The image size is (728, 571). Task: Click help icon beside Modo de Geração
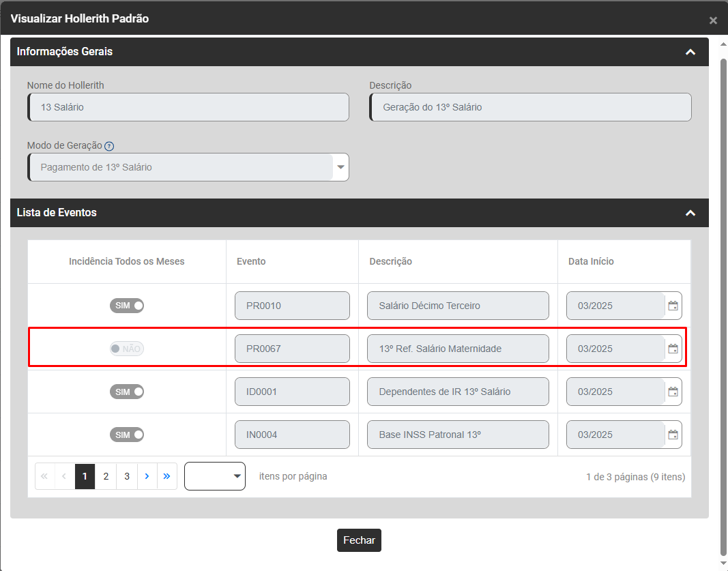point(109,146)
